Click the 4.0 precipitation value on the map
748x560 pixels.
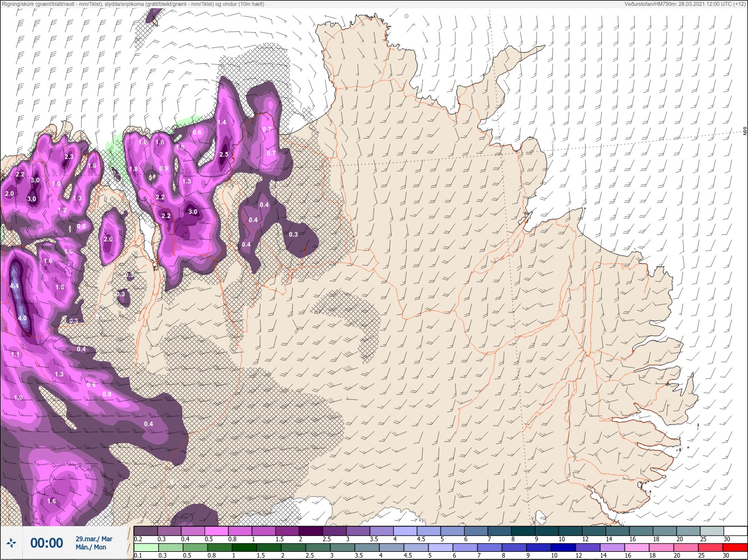[x=22, y=318]
